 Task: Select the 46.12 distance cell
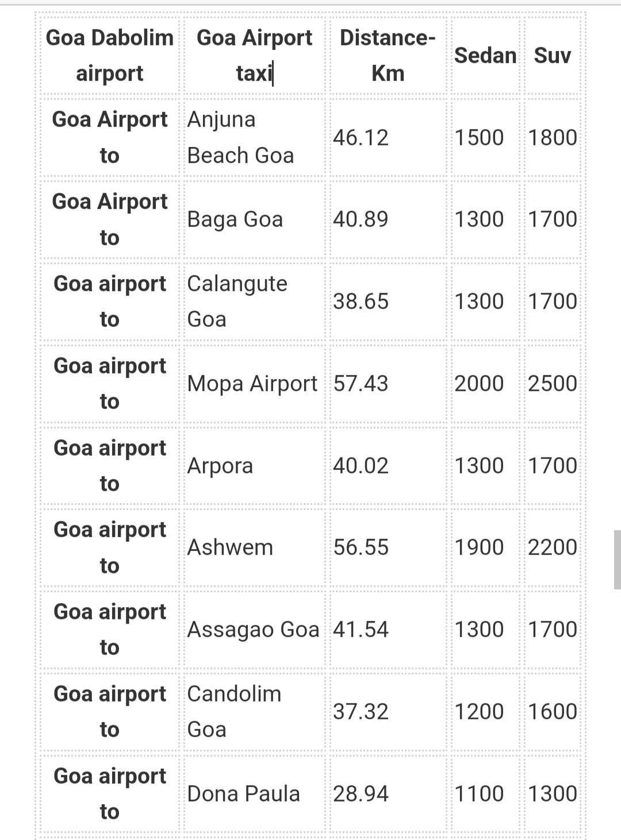(388, 137)
